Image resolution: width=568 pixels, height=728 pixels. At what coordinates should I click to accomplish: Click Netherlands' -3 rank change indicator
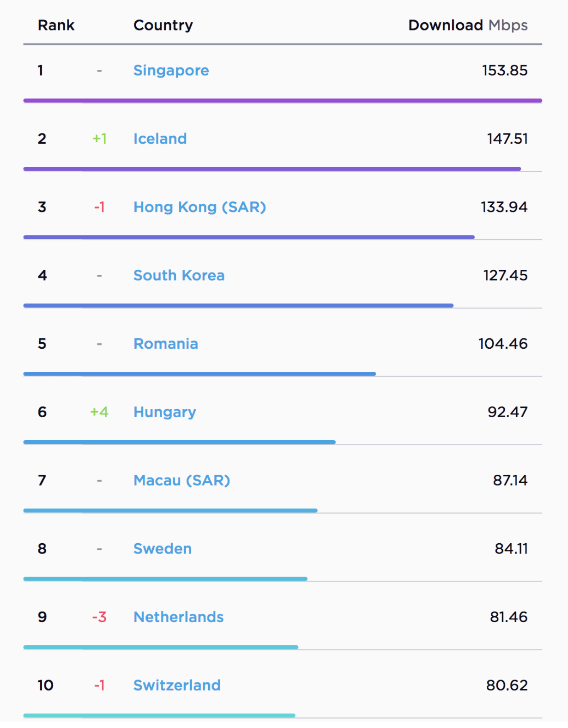click(99, 617)
